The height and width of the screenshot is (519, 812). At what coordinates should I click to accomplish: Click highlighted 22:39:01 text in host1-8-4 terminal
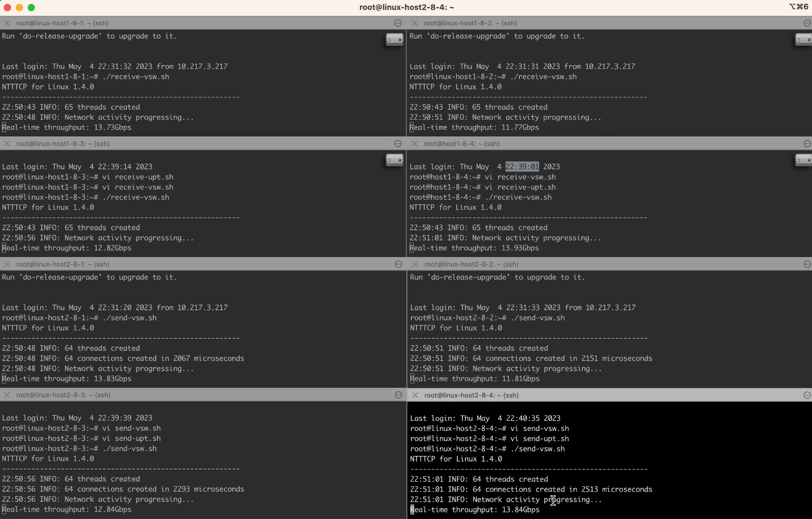coord(522,167)
